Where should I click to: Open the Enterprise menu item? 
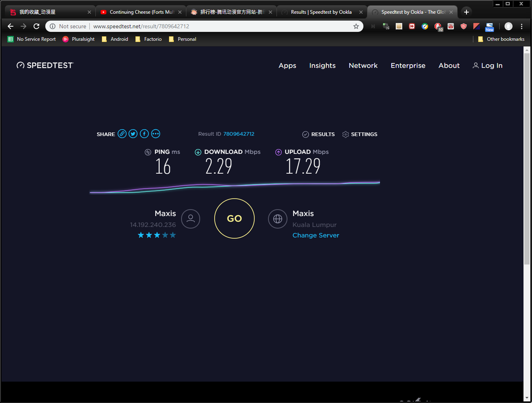[408, 65]
